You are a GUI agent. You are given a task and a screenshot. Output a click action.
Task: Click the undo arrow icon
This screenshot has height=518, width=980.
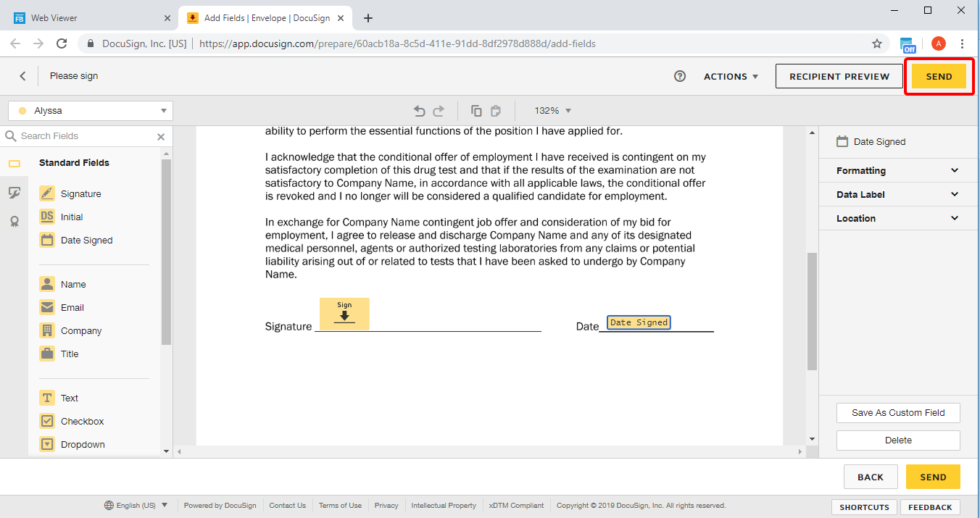[419, 111]
